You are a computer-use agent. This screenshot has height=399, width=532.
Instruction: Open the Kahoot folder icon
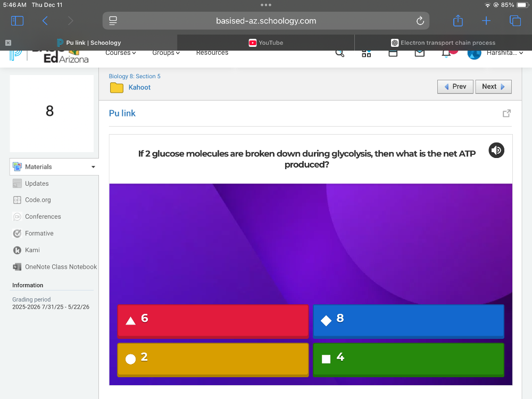(117, 87)
